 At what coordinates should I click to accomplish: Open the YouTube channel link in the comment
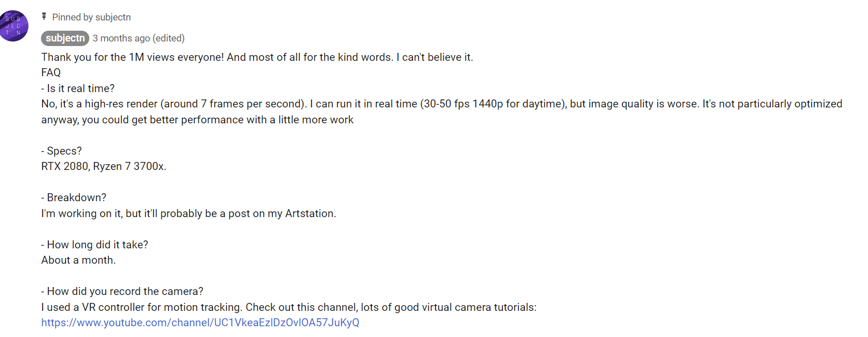pyautogui.click(x=200, y=323)
